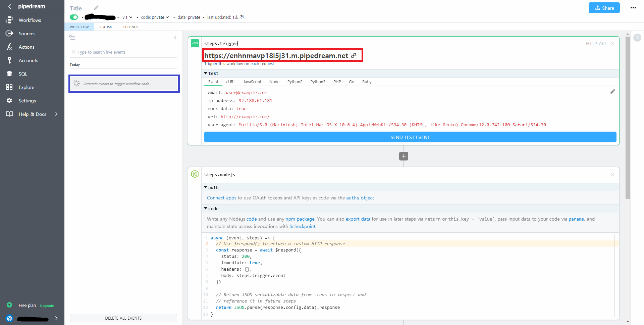The width and height of the screenshot is (644, 325).
Task: Open the params link
Action: coord(576,219)
